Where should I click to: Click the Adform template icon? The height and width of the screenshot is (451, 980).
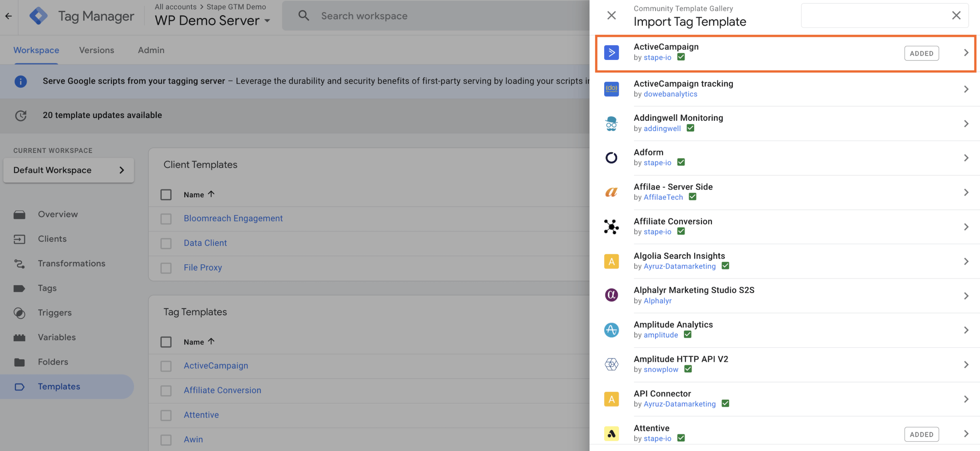(611, 158)
